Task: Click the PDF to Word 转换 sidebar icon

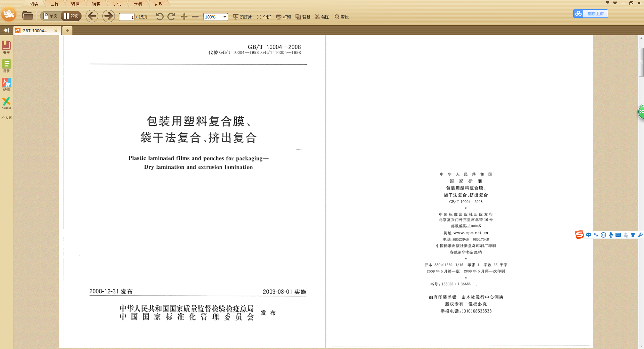Action: pos(6,84)
